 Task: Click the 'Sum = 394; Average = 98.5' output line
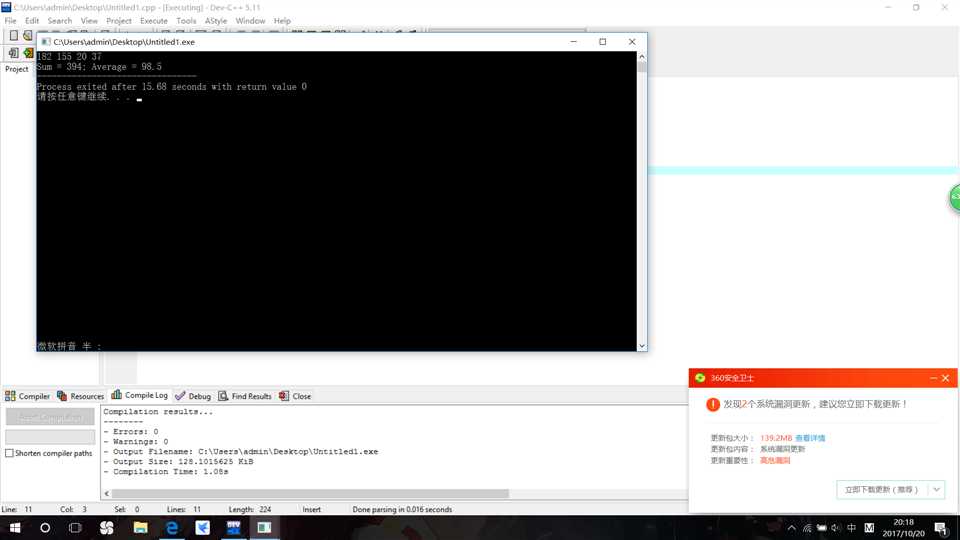99,67
